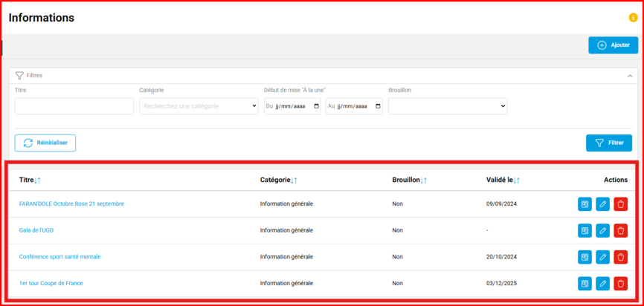Edit the Gala de l'UGD entry
Image resolution: width=644 pixels, height=306 pixels.
602,230
